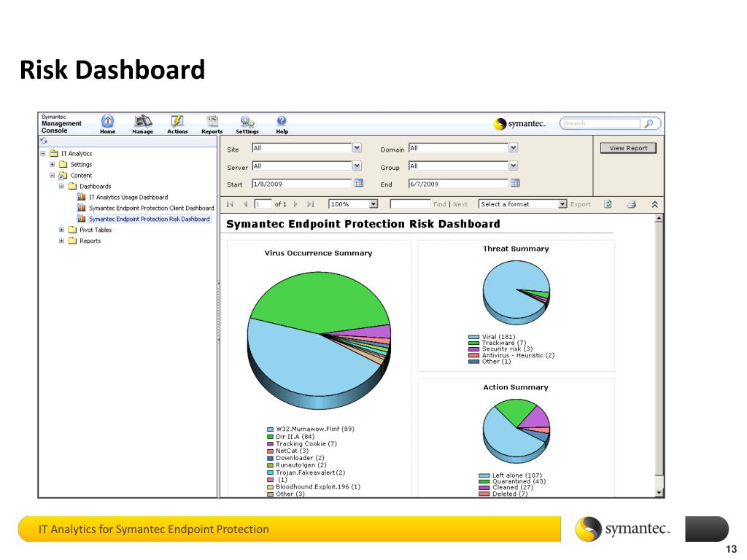Click Dir II.A legend color swatch

point(270,437)
